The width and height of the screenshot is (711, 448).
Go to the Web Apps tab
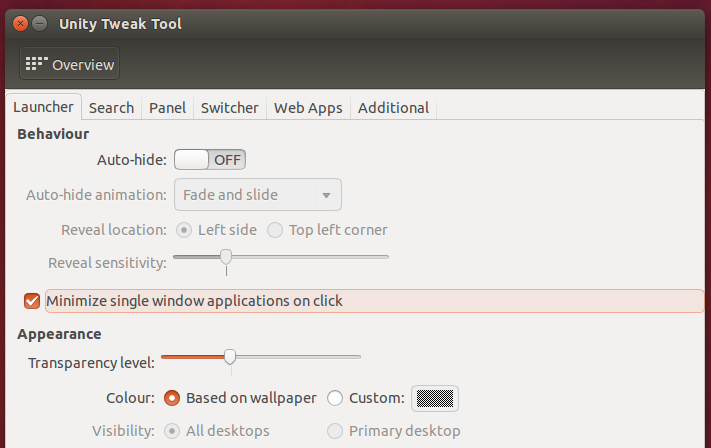[x=308, y=108]
